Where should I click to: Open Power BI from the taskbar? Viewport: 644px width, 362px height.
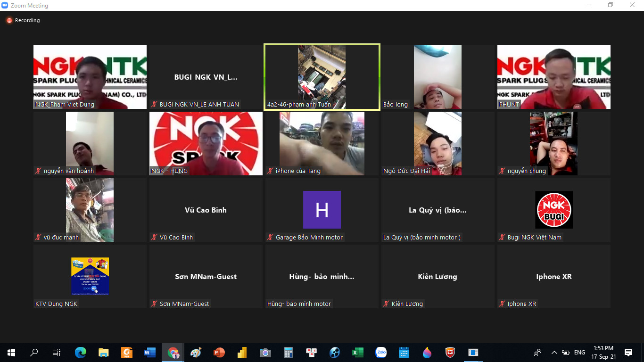[242, 353]
